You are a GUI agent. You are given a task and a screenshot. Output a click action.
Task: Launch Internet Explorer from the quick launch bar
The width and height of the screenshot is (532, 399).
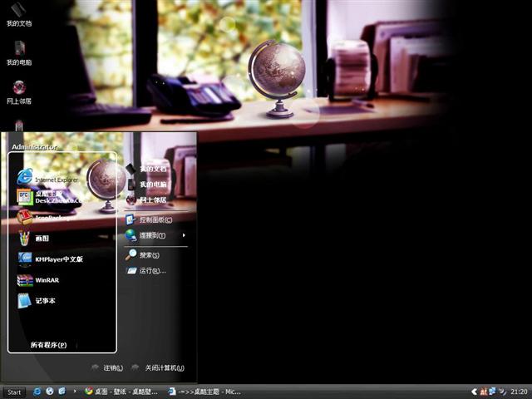coord(37,392)
